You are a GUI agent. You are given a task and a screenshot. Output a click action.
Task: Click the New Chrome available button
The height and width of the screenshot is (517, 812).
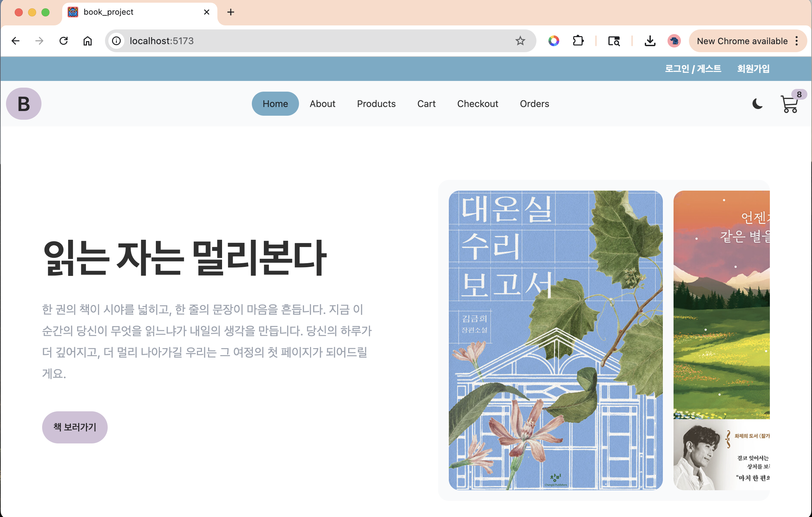747,41
